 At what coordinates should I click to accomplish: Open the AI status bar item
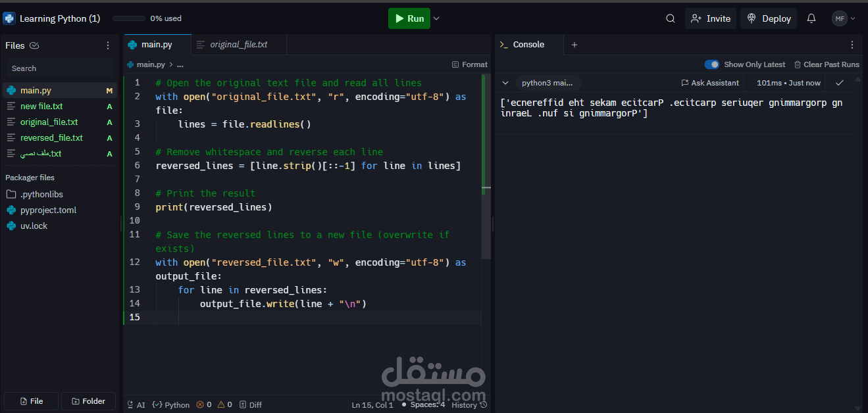(136, 405)
